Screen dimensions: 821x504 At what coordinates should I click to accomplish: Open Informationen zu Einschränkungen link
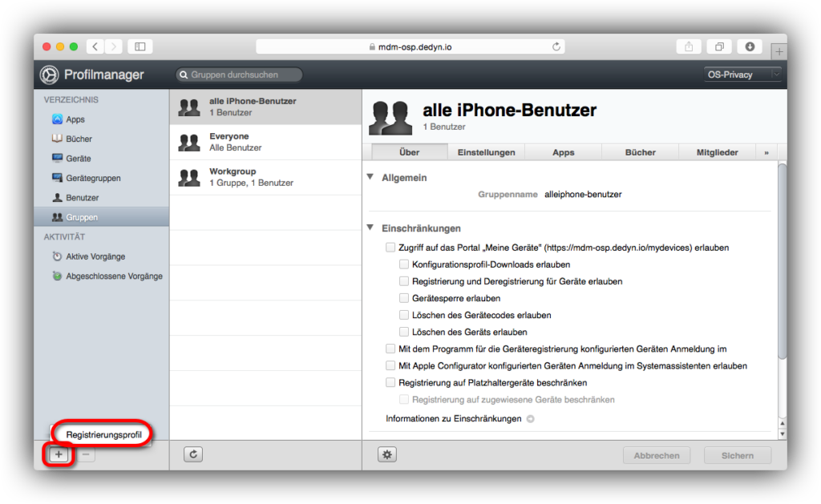coord(454,419)
